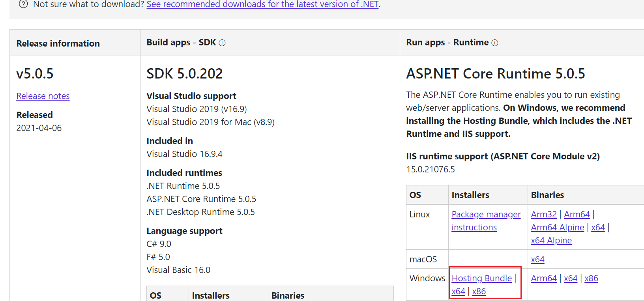Select the Visual Basic 16.0 entry
This screenshot has height=301, width=644.
pos(178,270)
